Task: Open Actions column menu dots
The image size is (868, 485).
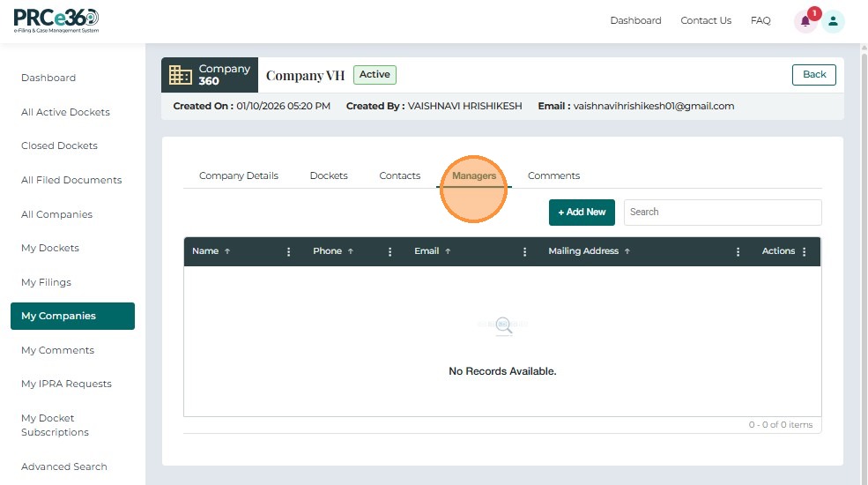Action: tap(804, 252)
